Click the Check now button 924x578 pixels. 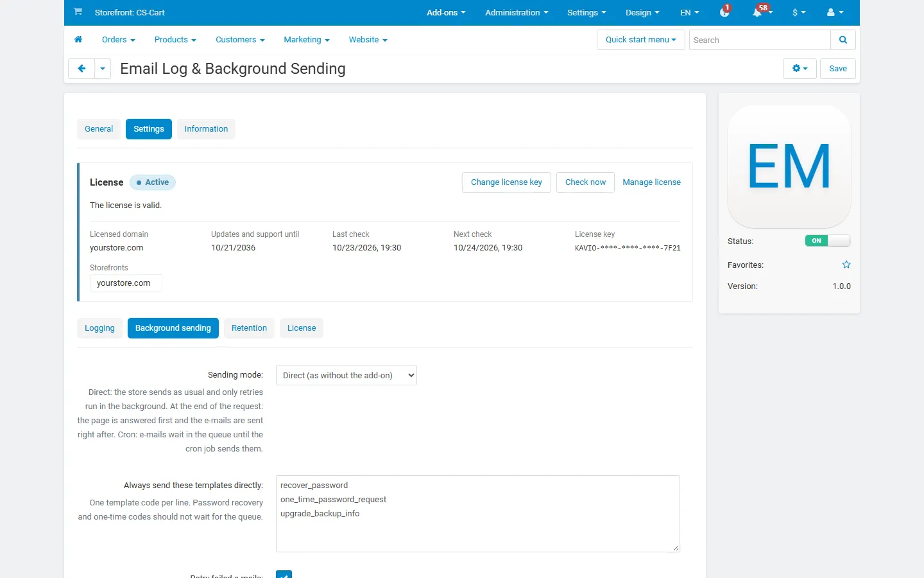tap(585, 182)
